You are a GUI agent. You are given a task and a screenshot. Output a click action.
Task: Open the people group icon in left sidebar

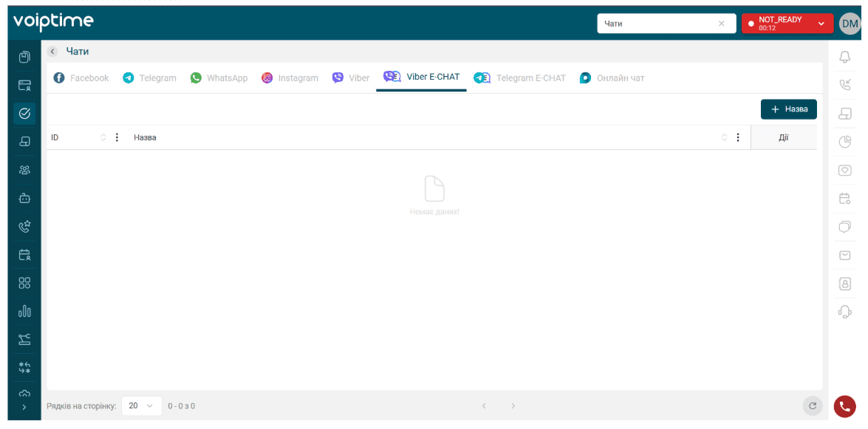[24, 170]
